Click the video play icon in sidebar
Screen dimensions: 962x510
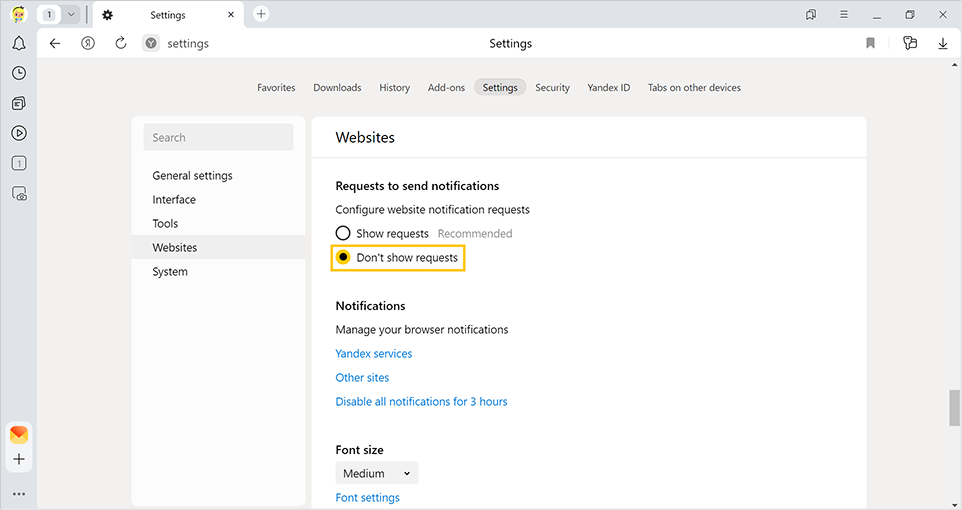tap(18, 133)
